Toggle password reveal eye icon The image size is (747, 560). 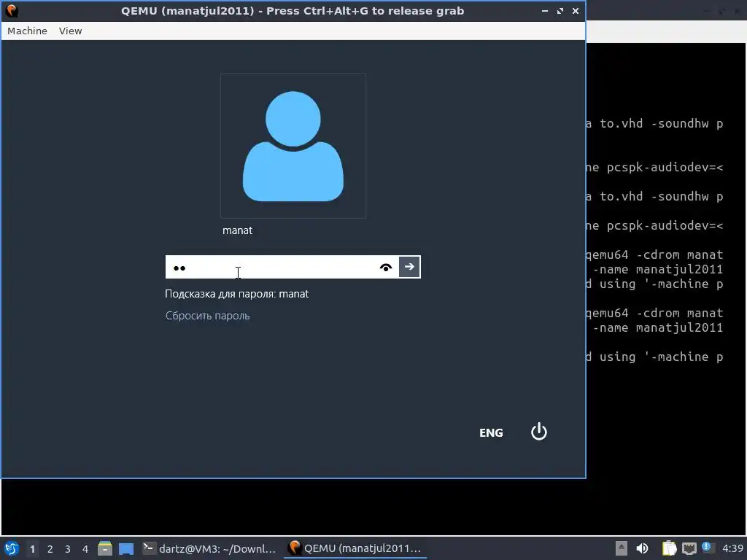click(x=386, y=268)
